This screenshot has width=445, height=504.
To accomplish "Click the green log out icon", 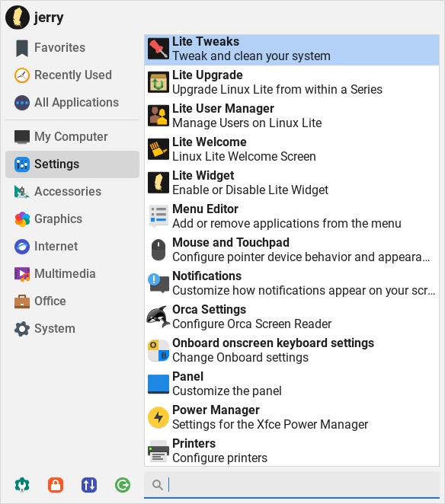I will [x=123, y=485].
